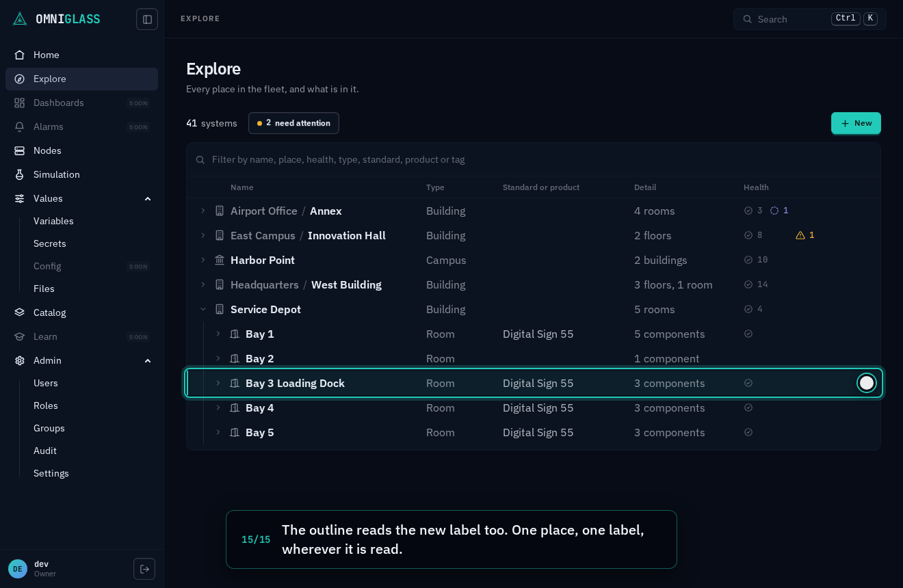Collapse the Service Depot row
903x588 pixels.
pos(203,309)
